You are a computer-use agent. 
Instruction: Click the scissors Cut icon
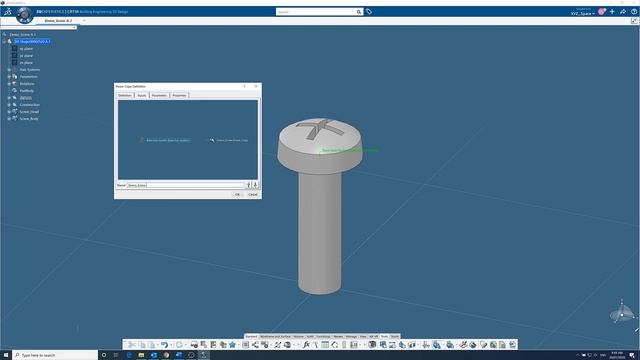click(x=132, y=345)
